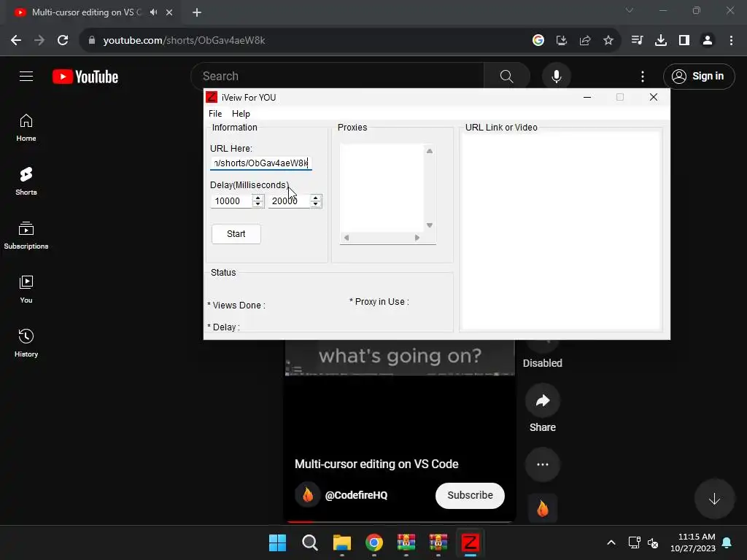Viewport: 747px width, 560px height.
Task: Click the YouTube Search box
Action: tap(337, 76)
